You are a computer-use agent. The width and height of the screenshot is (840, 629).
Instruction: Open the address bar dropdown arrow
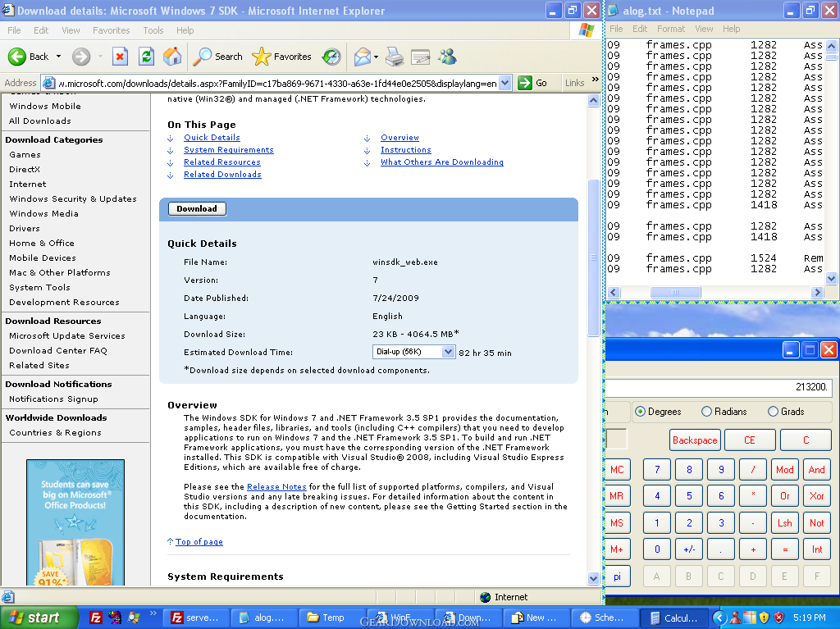pos(504,83)
